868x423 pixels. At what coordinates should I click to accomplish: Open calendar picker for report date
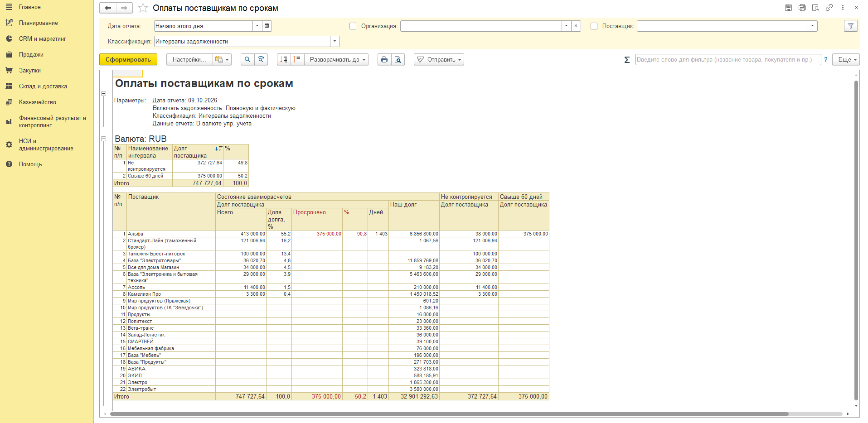pyautogui.click(x=267, y=26)
